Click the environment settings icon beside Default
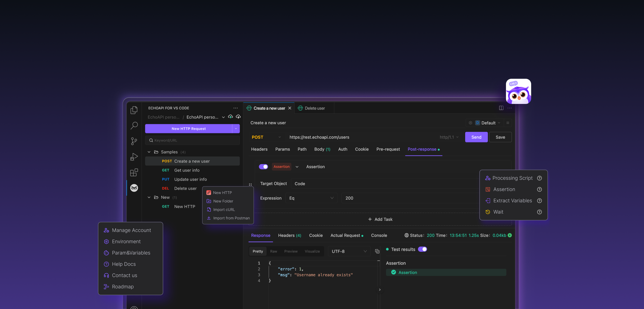644x309 pixels. point(471,123)
